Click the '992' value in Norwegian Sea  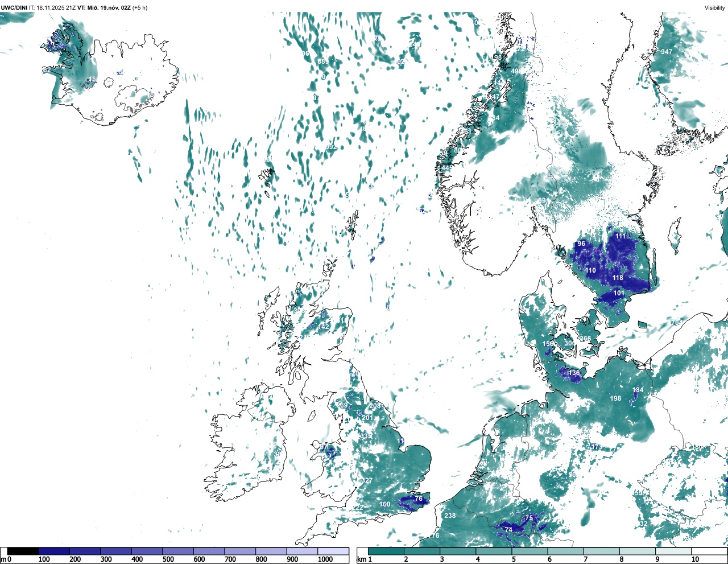pos(331,147)
